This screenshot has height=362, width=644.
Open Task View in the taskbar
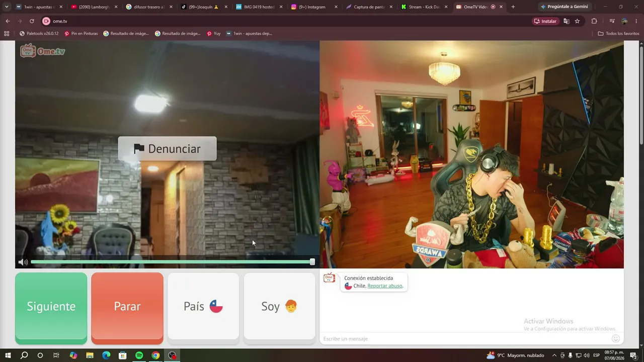56,355
